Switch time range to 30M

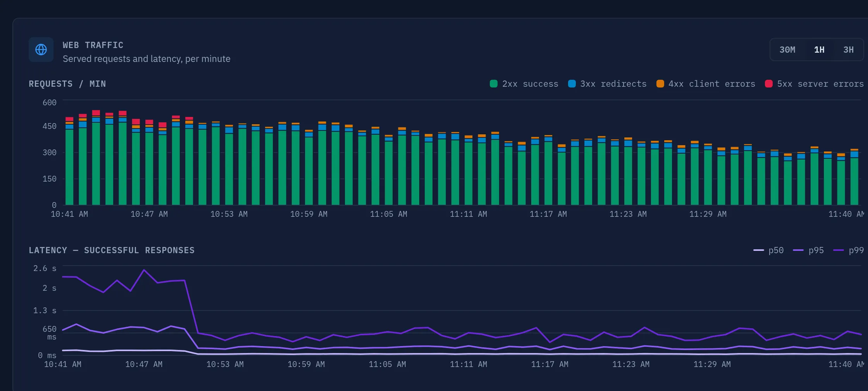(x=787, y=50)
